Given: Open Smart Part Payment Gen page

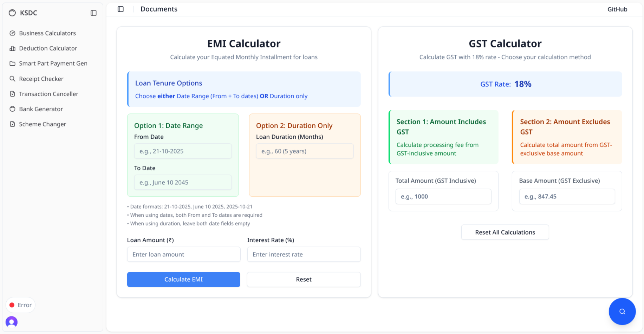Looking at the screenshot, I should tap(53, 64).
